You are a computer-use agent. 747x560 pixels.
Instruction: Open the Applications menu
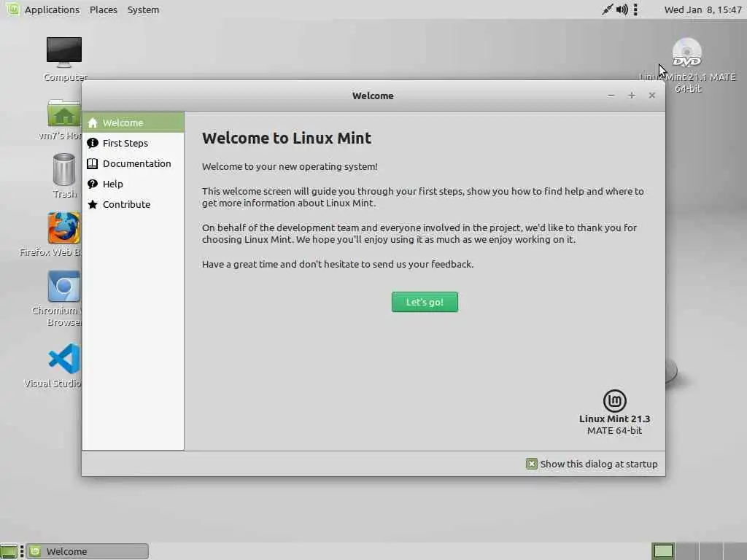tap(52, 9)
